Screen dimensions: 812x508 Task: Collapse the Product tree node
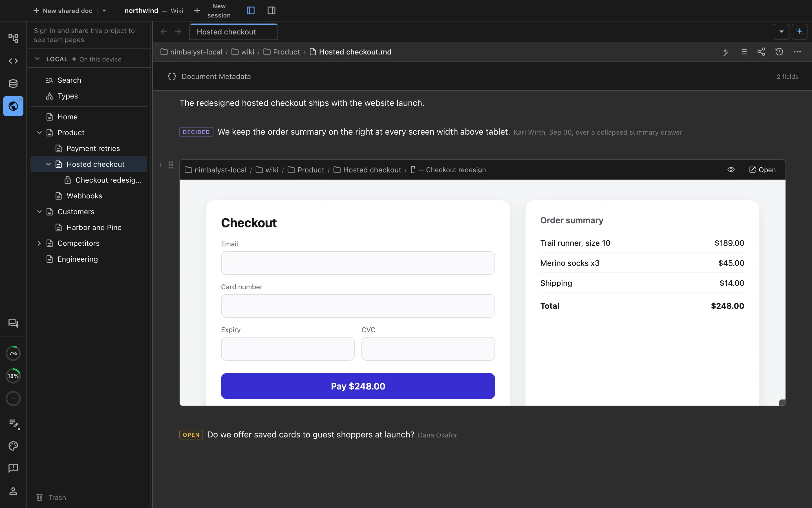click(39, 132)
